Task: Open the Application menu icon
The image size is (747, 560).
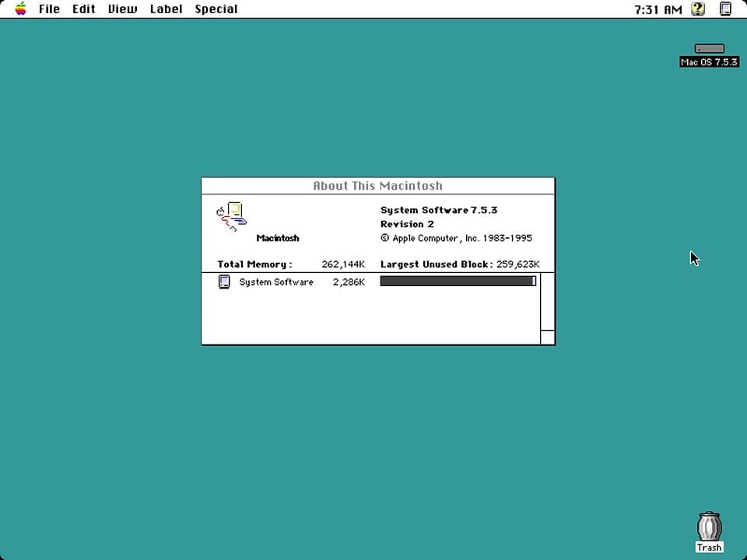Action: pos(725,9)
